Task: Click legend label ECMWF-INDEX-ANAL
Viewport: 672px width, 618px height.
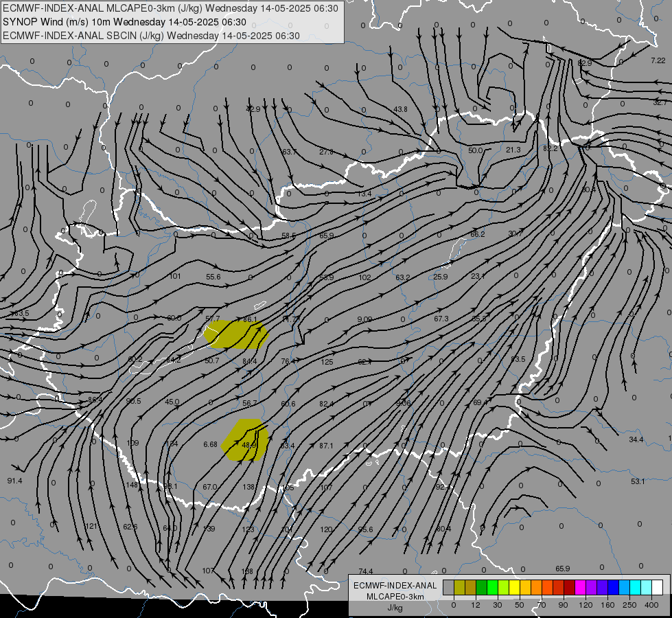Action: (x=395, y=586)
